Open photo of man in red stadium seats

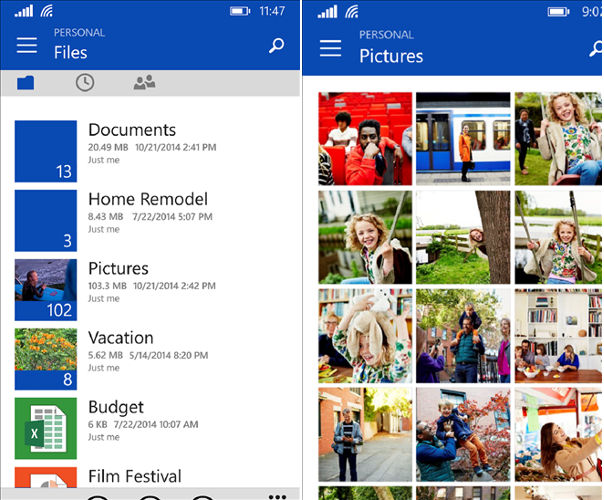pos(365,139)
